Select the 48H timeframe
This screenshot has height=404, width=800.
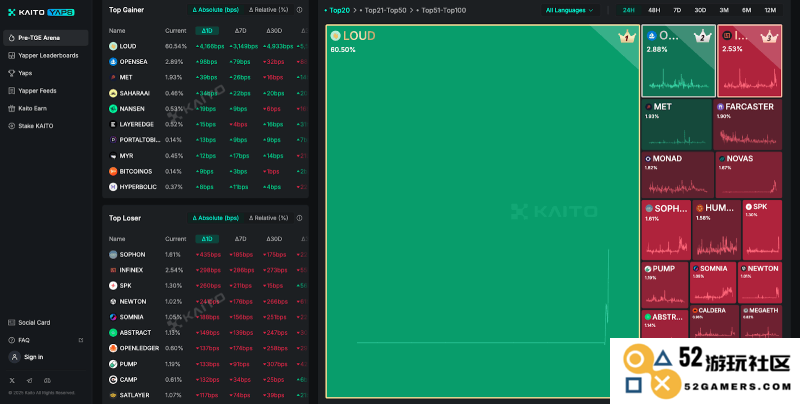(x=654, y=10)
